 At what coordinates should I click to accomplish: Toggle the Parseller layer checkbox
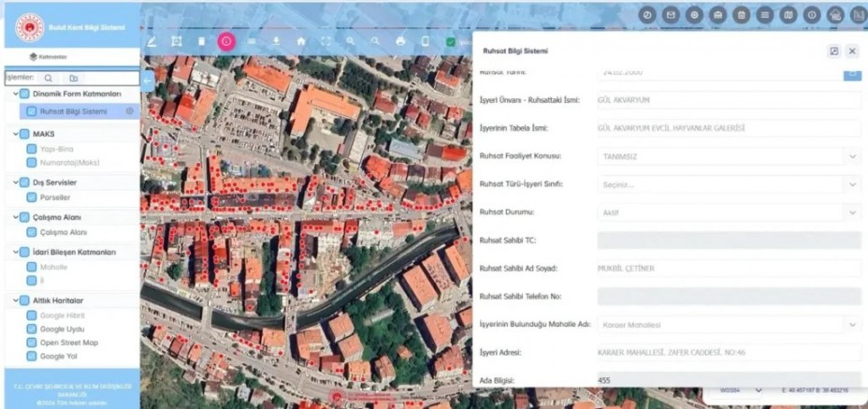(32, 197)
